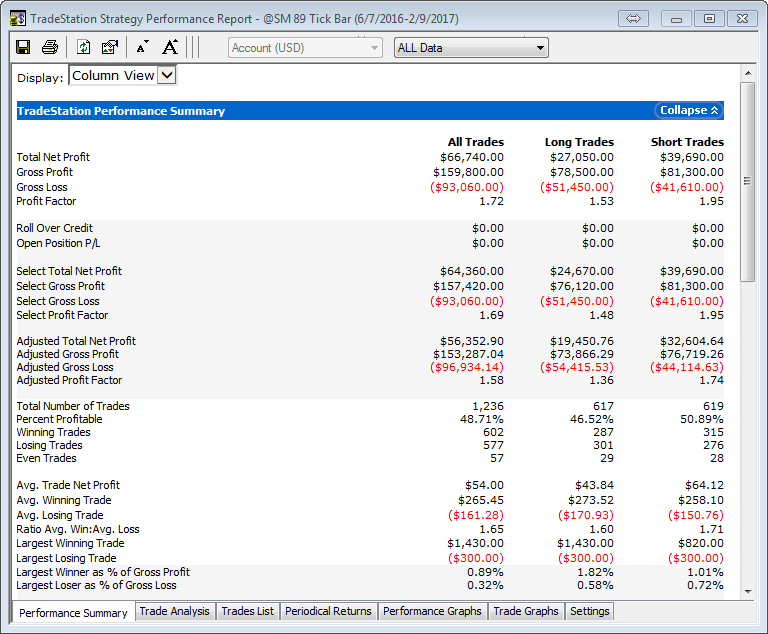Click the Print report icon

(x=50, y=47)
